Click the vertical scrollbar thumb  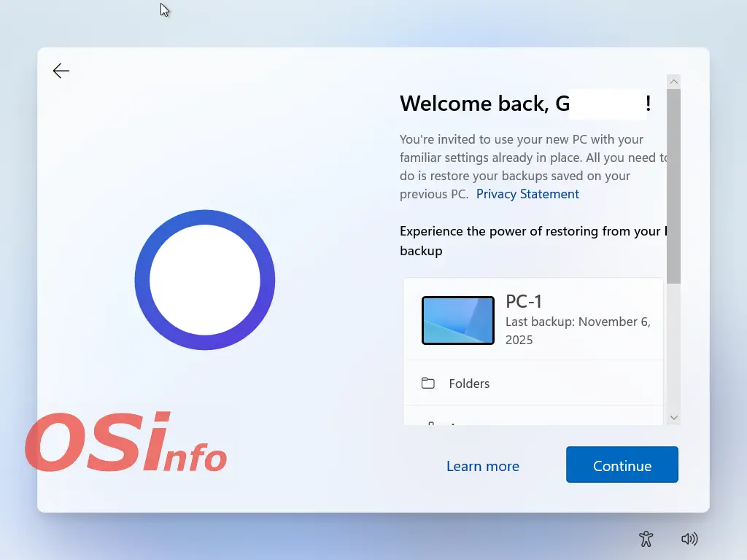click(673, 186)
